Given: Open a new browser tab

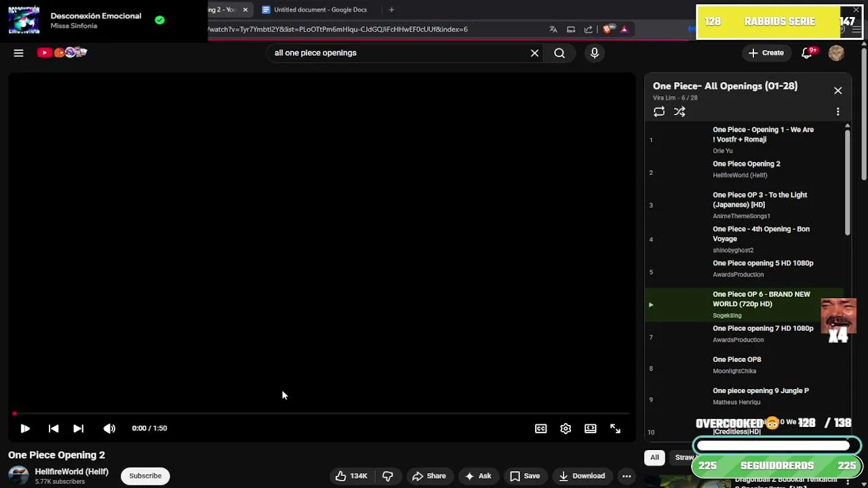Looking at the screenshot, I should tap(391, 9).
